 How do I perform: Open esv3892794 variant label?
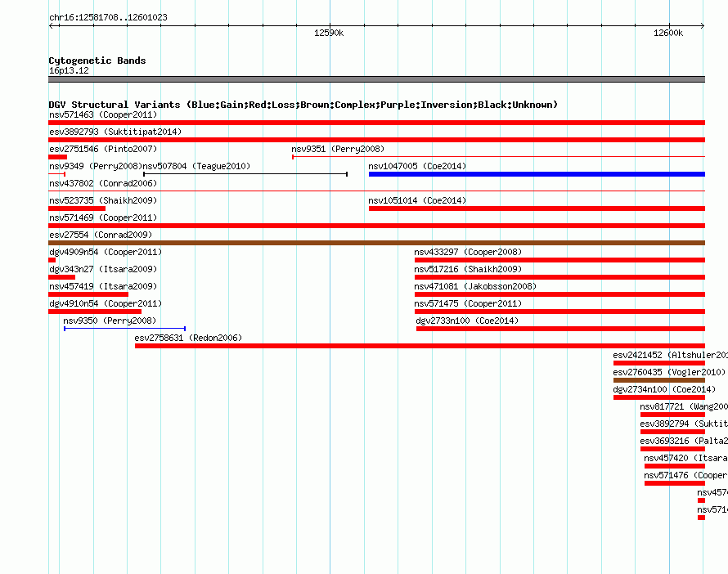684,424
